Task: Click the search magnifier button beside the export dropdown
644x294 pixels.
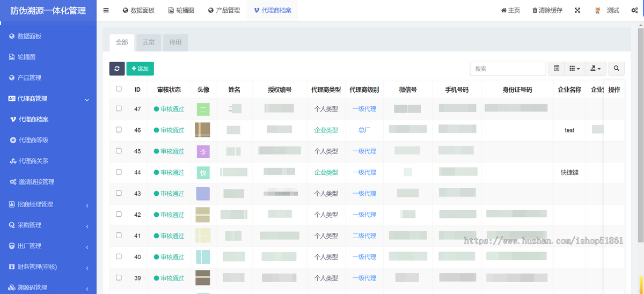Action: point(617,68)
